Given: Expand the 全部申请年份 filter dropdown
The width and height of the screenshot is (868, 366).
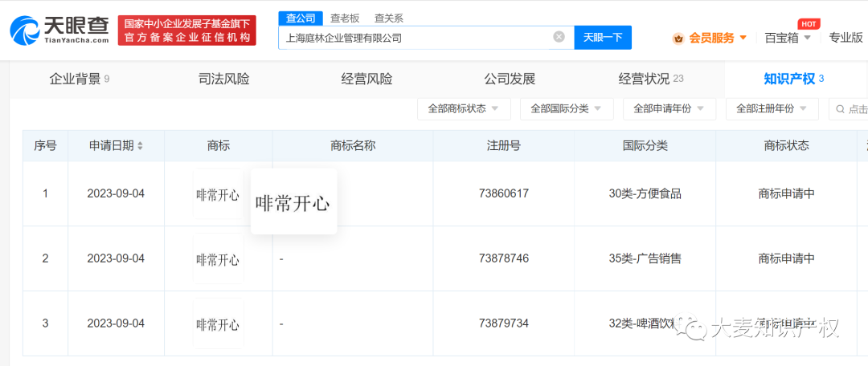Looking at the screenshot, I should [x=669, y=109].
